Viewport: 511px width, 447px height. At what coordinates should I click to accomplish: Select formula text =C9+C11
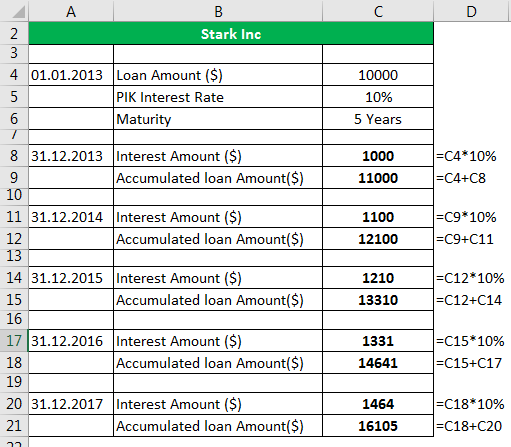pyautogui.click(x=465, y=239)
